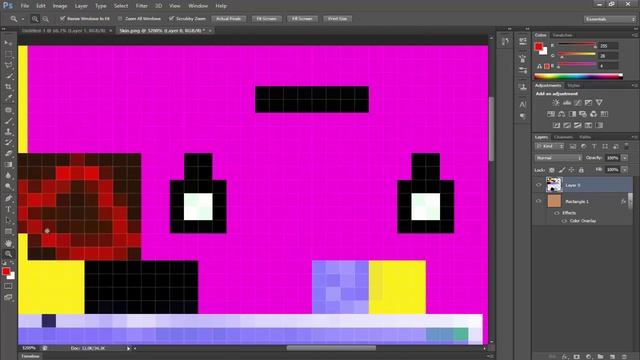Open the Opacity slider dropdown arrow

(624, 158)
